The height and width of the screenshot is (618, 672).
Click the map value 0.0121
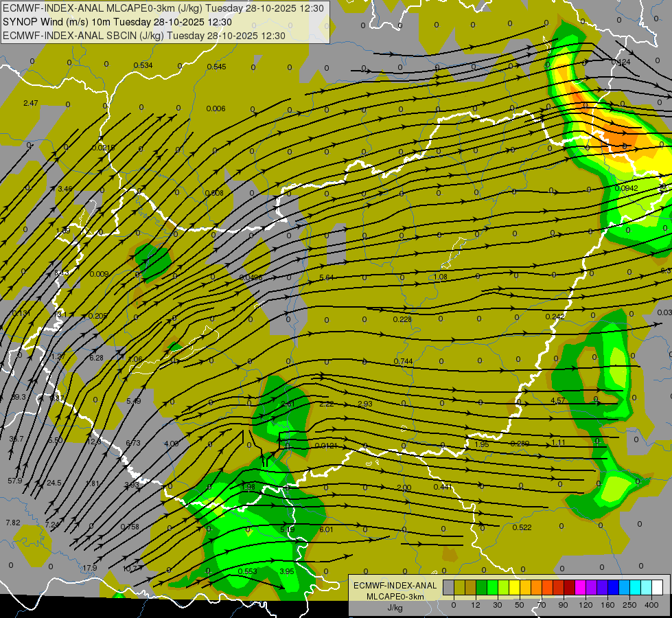[326, 446]
